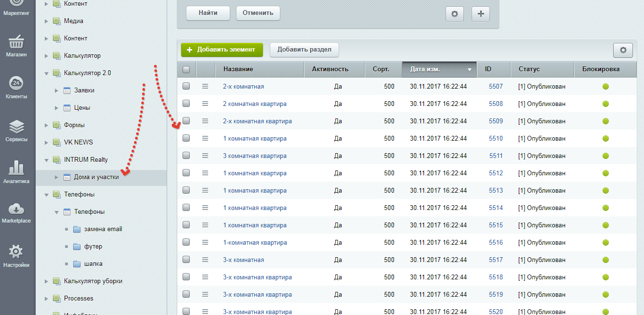This screenshot has height=315, width=644.
Task: Open the row menu for ID 5510
Action: [205, 138]
